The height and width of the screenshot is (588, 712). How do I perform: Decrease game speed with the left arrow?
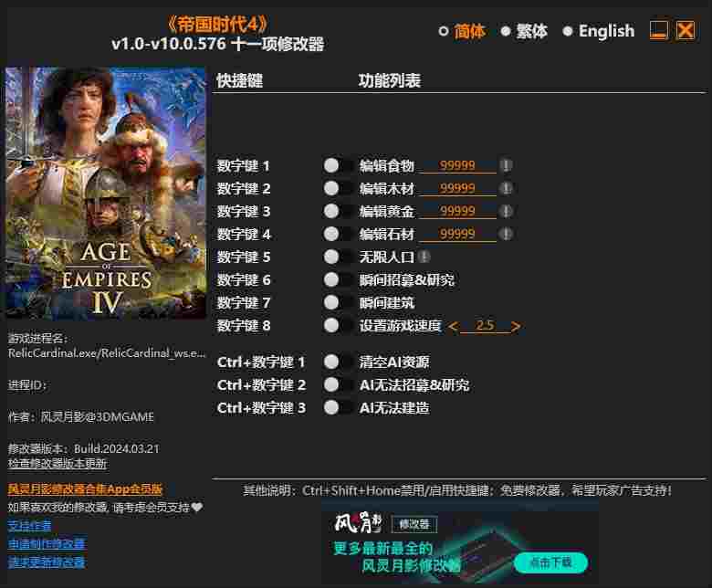453,326
